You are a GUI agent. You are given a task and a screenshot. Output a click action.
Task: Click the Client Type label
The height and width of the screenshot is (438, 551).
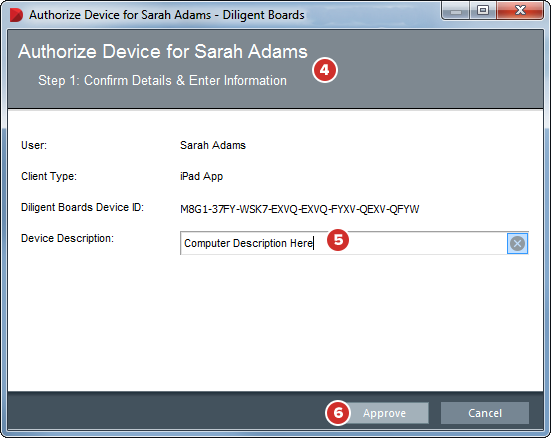coord(49,176)
